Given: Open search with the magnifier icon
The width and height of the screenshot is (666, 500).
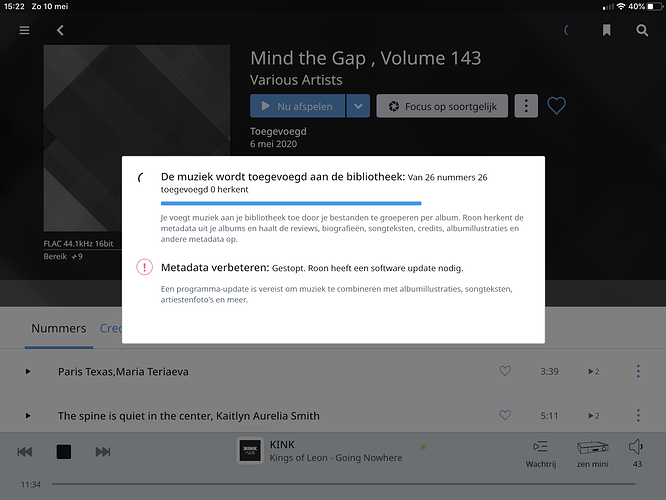Looking at the screenshot, I should (642, 30).
